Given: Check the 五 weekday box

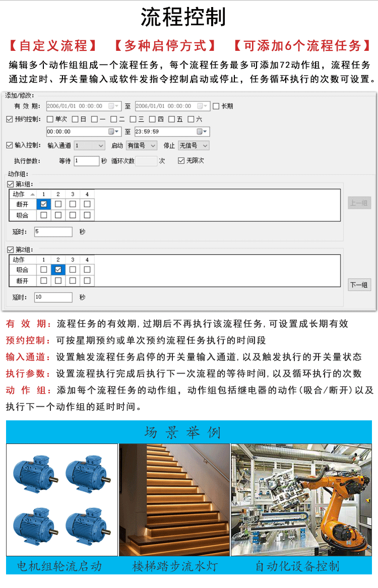Looking at the screenshot, I should [x=171, y=119].
